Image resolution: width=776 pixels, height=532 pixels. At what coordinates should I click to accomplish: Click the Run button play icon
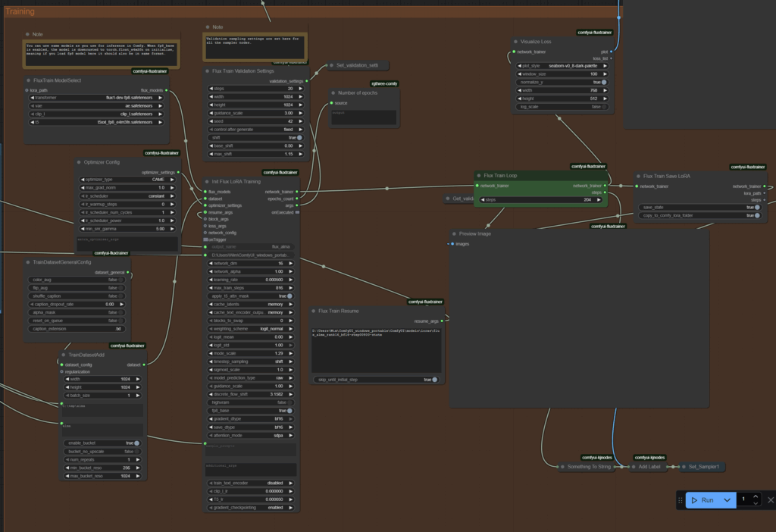coord(694,500)
